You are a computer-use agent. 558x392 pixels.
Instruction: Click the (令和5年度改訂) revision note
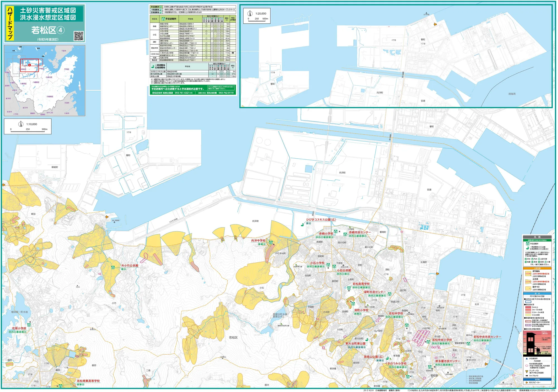pyautogui.click(x=48, y=39)
